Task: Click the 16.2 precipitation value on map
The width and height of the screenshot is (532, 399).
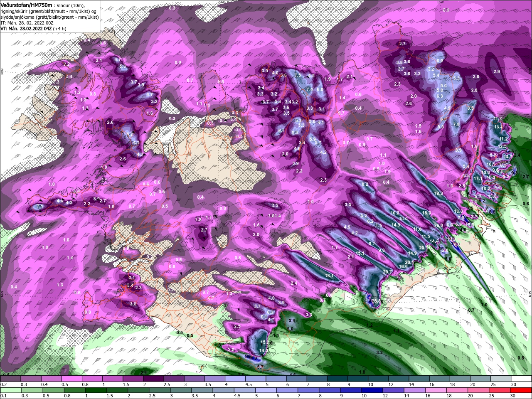Action: point(485,189)
